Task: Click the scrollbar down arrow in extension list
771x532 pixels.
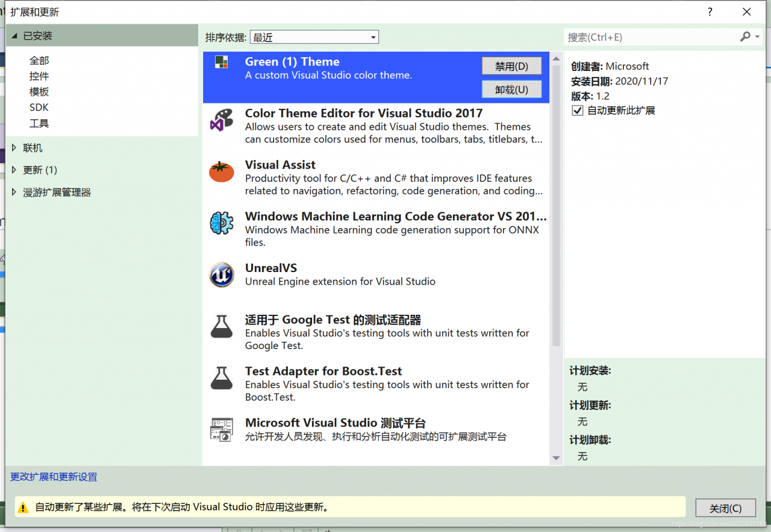Action: (556, 459)
